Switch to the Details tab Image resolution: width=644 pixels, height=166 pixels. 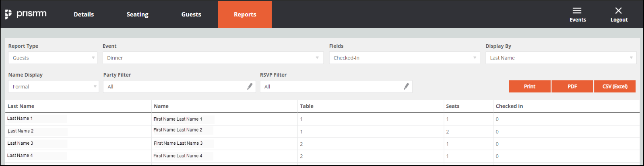[84, 14]
